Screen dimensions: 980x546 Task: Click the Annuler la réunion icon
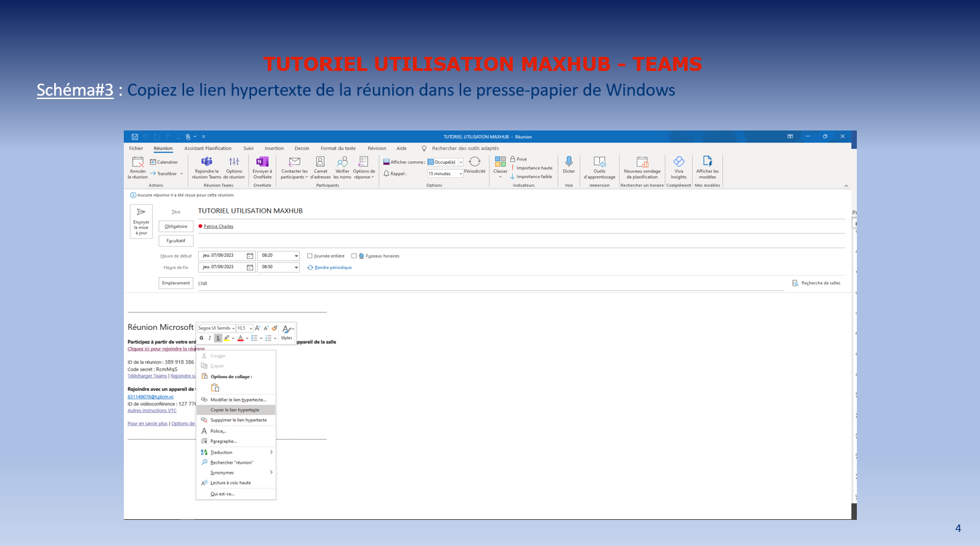(x=138, y=162)
